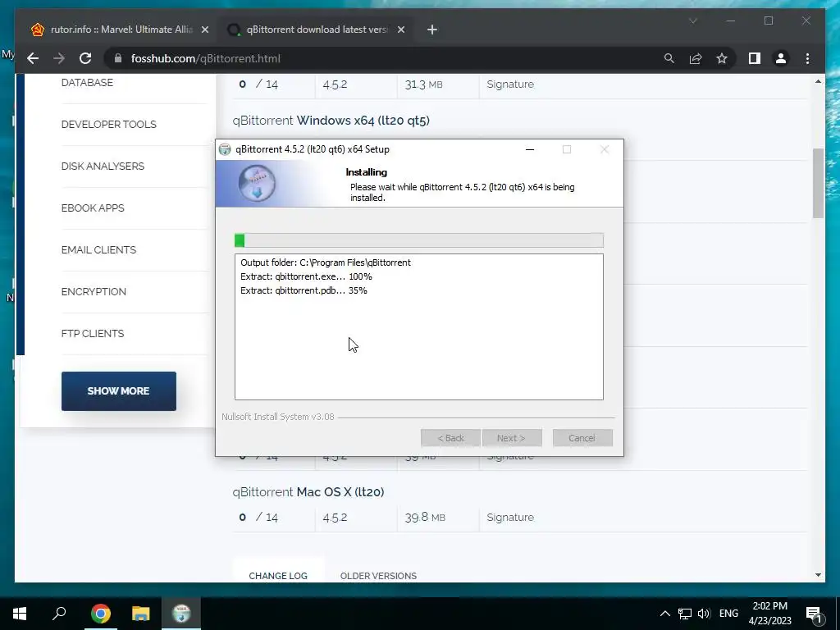Screen dimensions: 840x630
Task: Click the qBittorrent setup title bar icon
Action: coord(225,149)
